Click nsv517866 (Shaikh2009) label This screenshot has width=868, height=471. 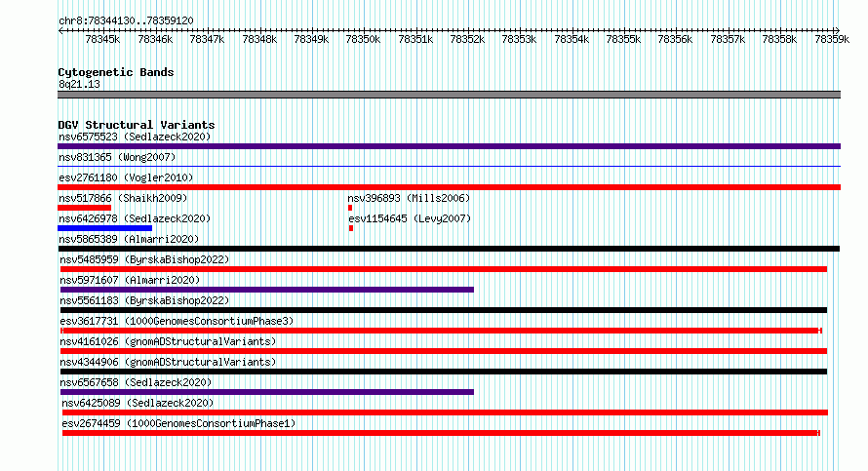pos(123,198)
